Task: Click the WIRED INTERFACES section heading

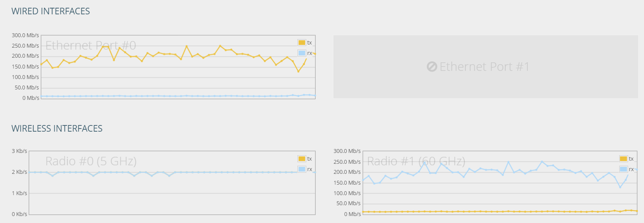Action: click(x=51, y=11)
